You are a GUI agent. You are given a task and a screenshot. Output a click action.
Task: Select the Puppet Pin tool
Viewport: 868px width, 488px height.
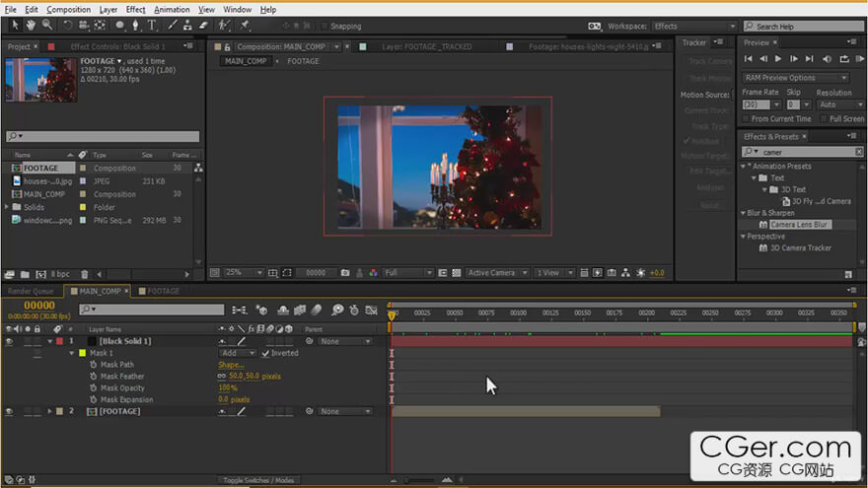(x=245, y=26)
